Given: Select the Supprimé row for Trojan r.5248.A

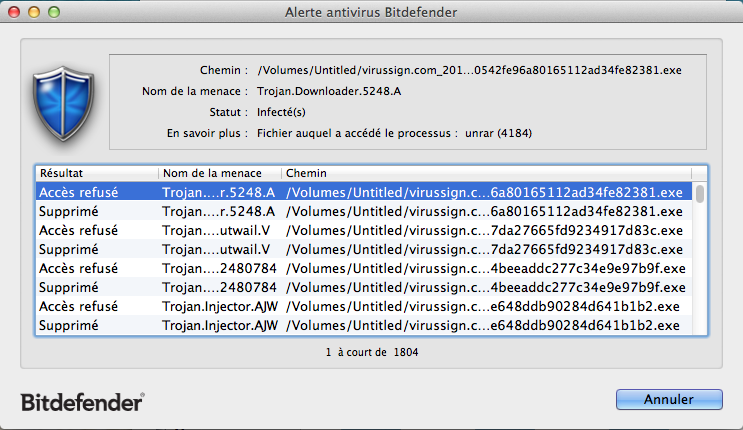Looking at the screenshot, I should pyautogui.click(x=364, y=211).
